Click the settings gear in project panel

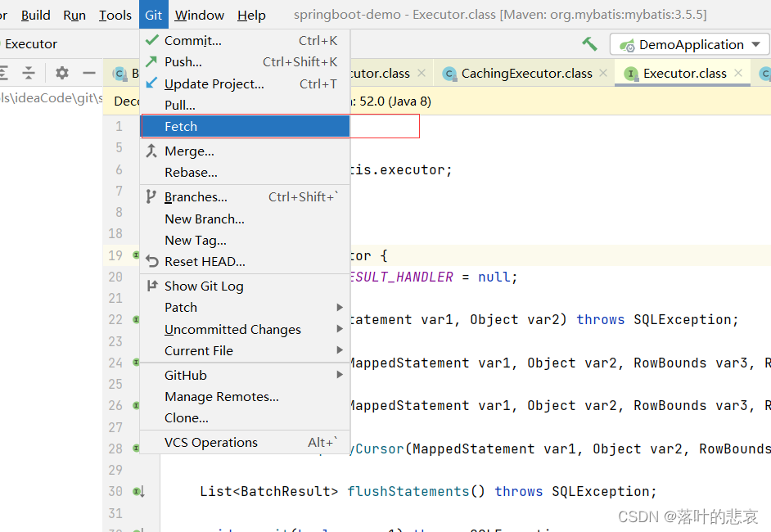[x=62, y=73]
